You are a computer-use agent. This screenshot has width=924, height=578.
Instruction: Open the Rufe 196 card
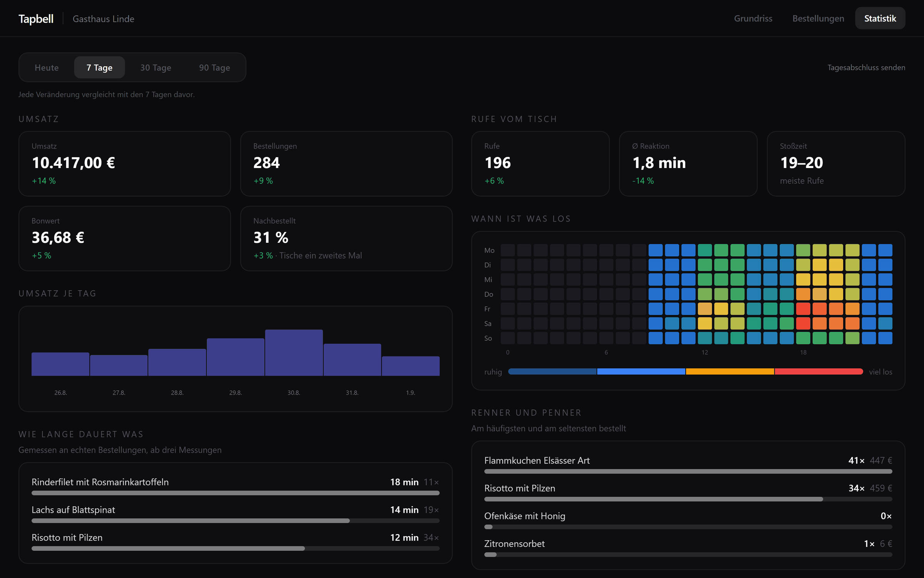pos(541,164)
